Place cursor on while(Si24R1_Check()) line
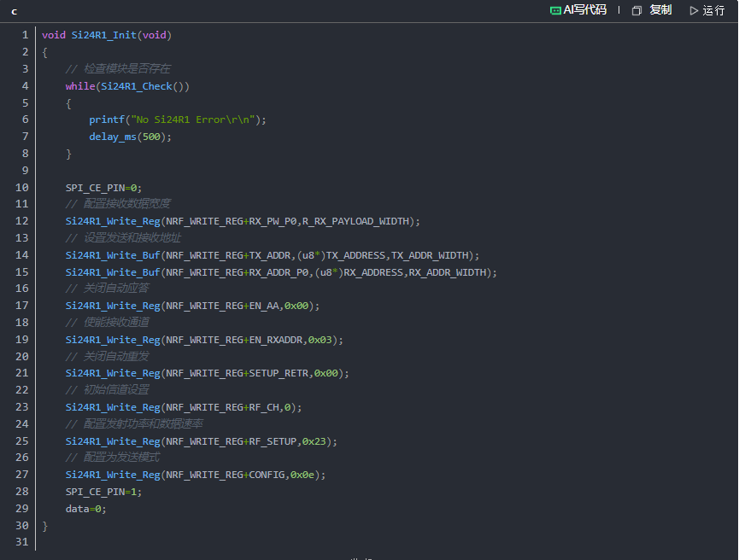This screenshot has height=560, width=739. pos(127,86)
